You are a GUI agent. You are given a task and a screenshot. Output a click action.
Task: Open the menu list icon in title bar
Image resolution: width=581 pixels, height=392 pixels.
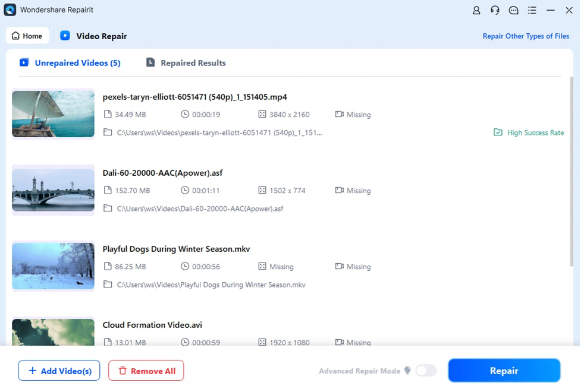532,10
